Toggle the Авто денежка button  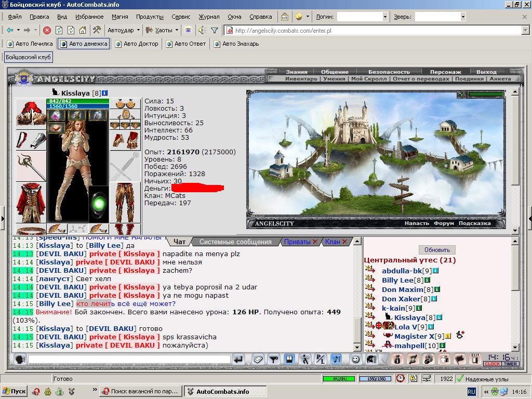(x=84, y=44)
